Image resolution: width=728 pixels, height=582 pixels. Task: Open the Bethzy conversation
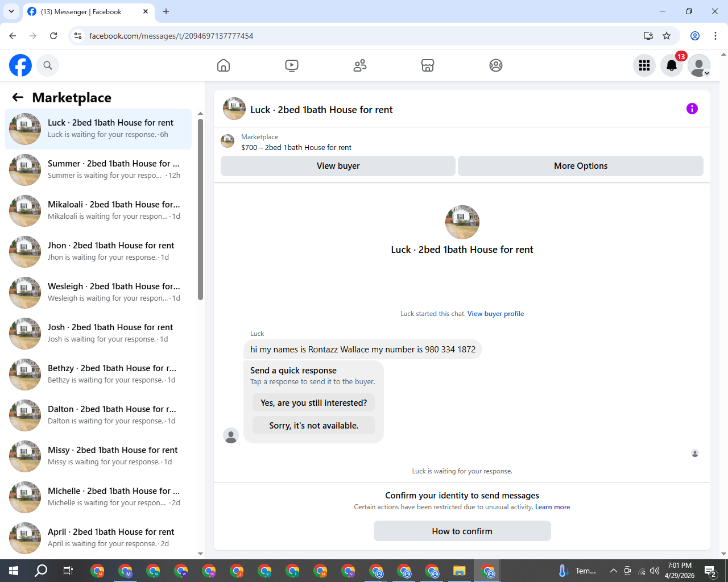click(x=98, y=375)
